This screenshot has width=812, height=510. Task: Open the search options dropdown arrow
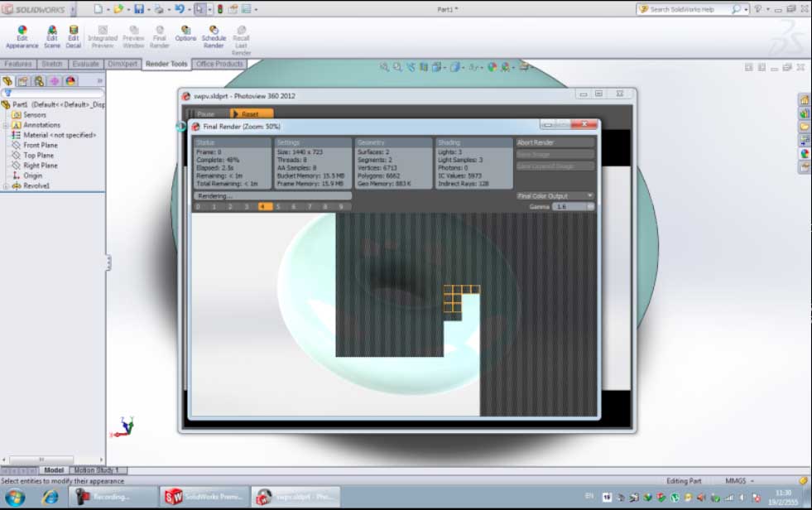click(x=747, y=9)
